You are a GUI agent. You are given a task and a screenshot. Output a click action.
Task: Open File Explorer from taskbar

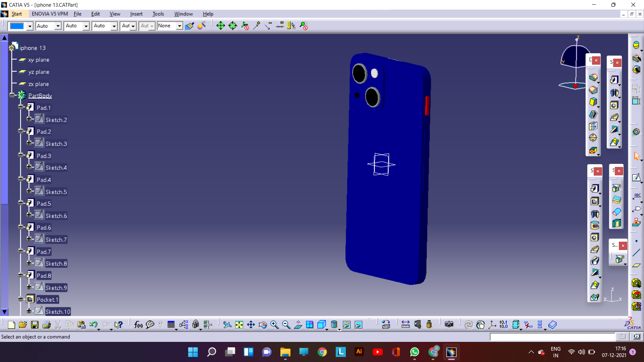coord(285,352)
